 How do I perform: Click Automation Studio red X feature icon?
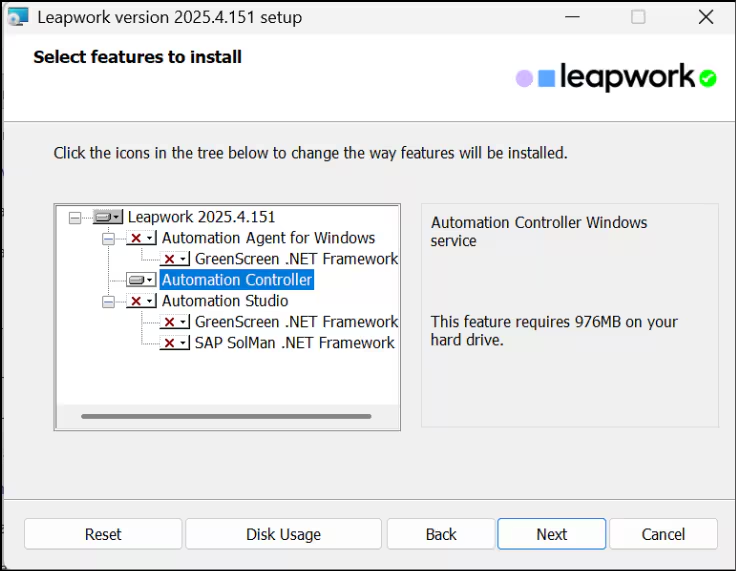pos(141,301)
